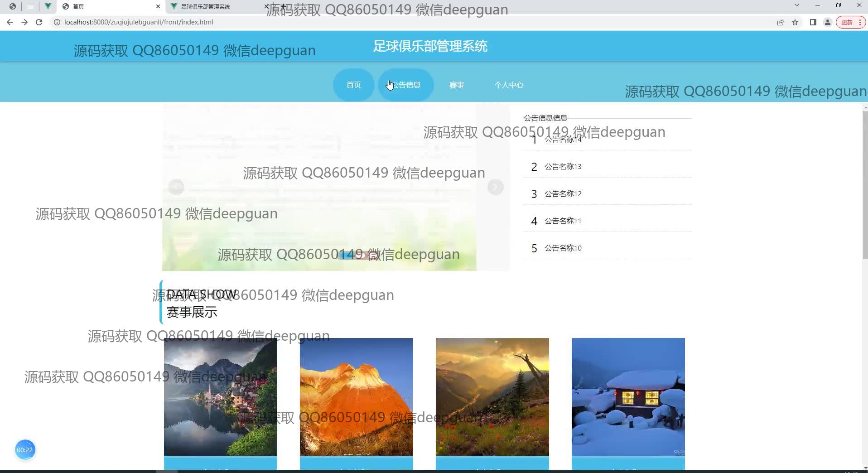Viewport: 868px width, 473px height.
Task: Click the scrollbar down arrow
Action: [865, 468]
